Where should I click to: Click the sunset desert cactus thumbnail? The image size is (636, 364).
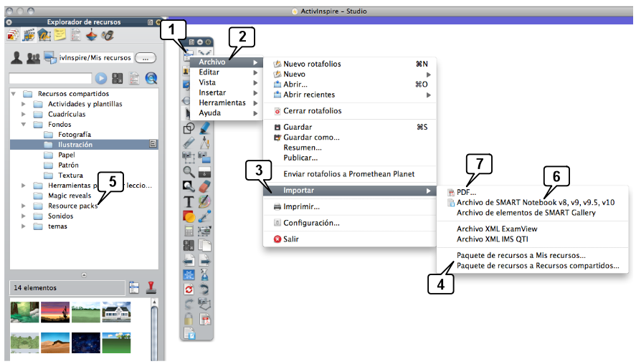tap(54, 311)
